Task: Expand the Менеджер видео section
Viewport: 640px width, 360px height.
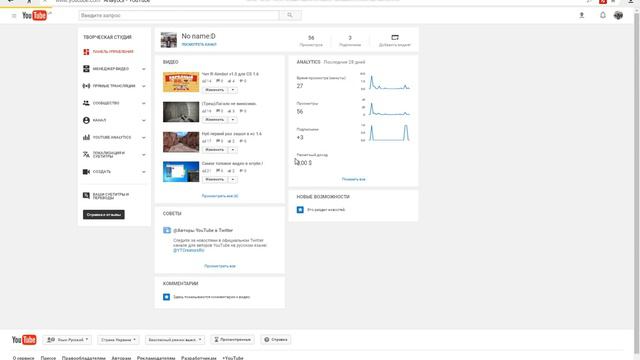Action: [x=144, y=69]
